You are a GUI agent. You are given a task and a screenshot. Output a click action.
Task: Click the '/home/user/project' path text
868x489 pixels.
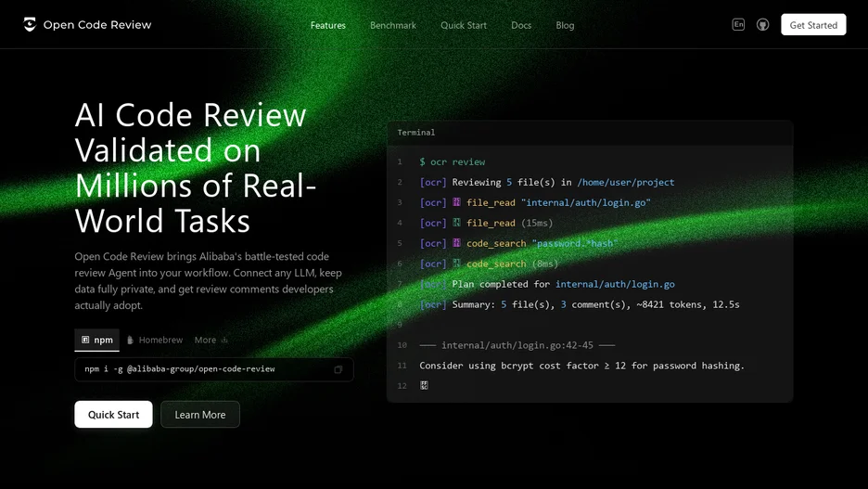tap(626, 182)
